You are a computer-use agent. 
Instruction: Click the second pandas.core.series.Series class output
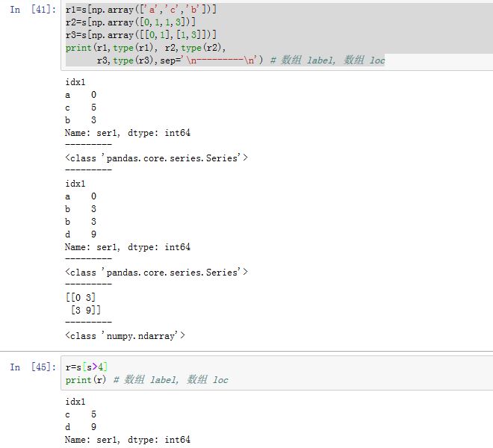click(156, 273)
